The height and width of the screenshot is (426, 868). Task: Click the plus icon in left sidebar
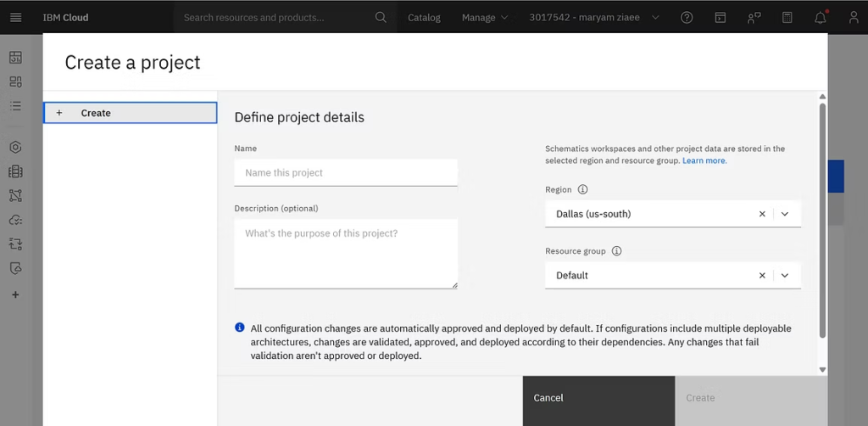(x=15, y=294)
